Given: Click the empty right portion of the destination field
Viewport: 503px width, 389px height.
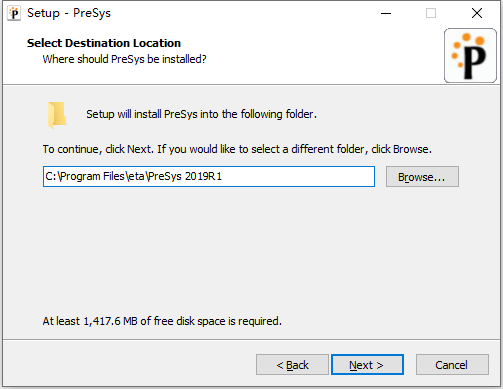Looking at the screenshot, I should [x=298, y=176].
